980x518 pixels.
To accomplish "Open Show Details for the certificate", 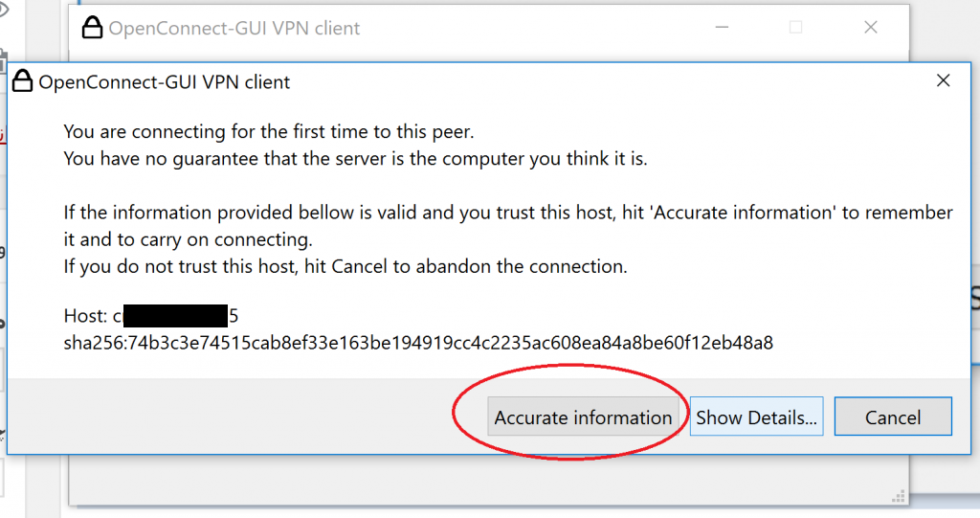I will (756, 417).
